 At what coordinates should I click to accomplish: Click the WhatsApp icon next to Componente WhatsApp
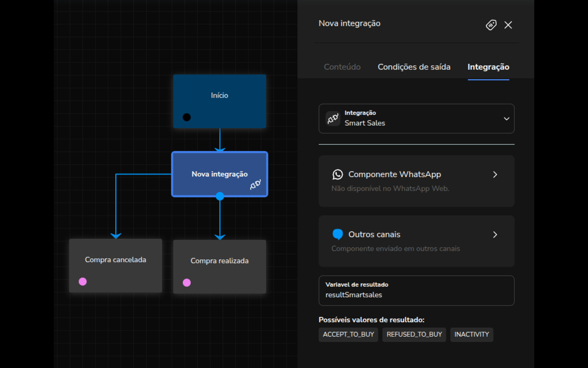coord(338,174)
